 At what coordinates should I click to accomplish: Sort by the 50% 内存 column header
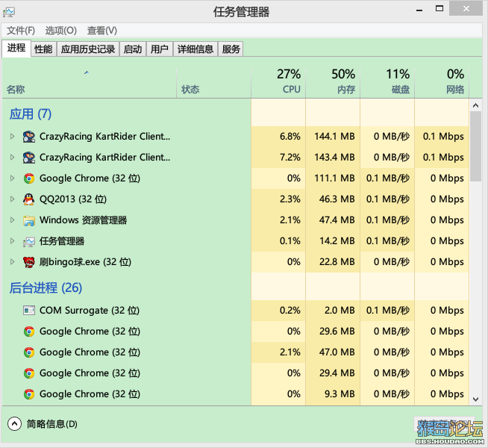[x=333, y=82]
